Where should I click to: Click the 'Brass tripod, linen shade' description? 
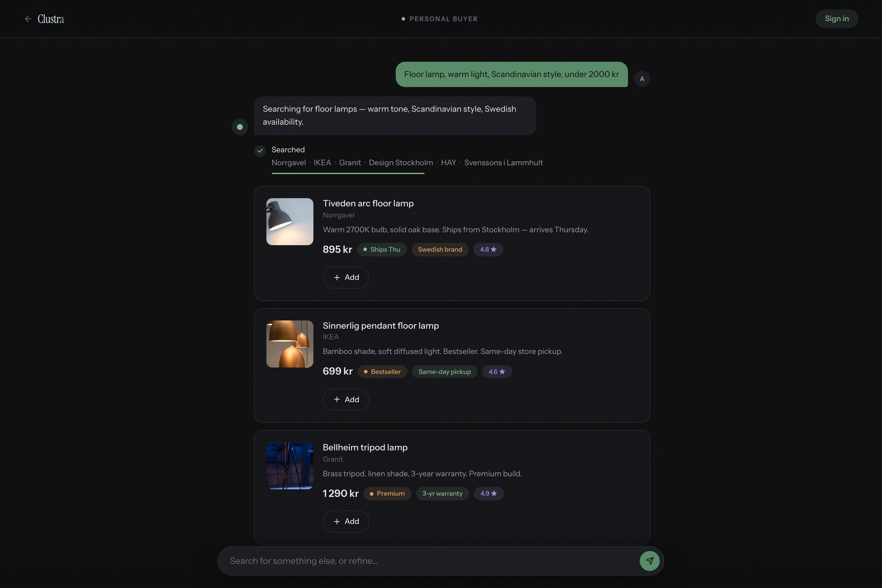tap(422, 474)
